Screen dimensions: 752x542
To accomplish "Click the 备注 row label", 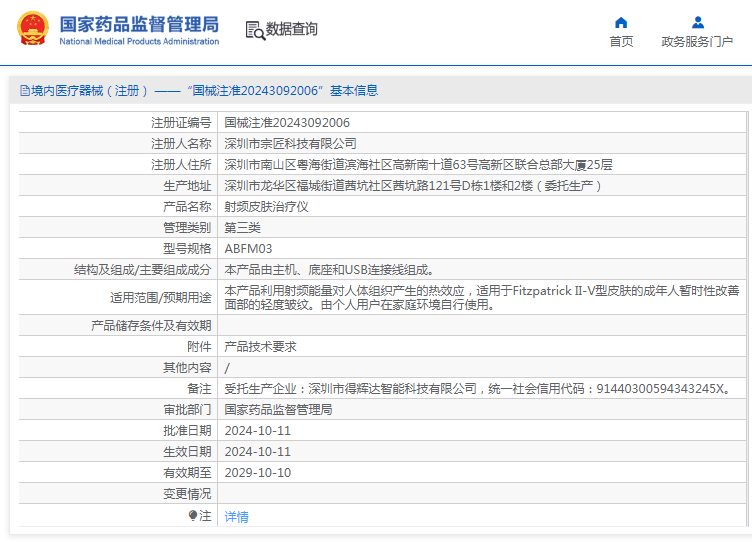I will click(x=199, y=389).
